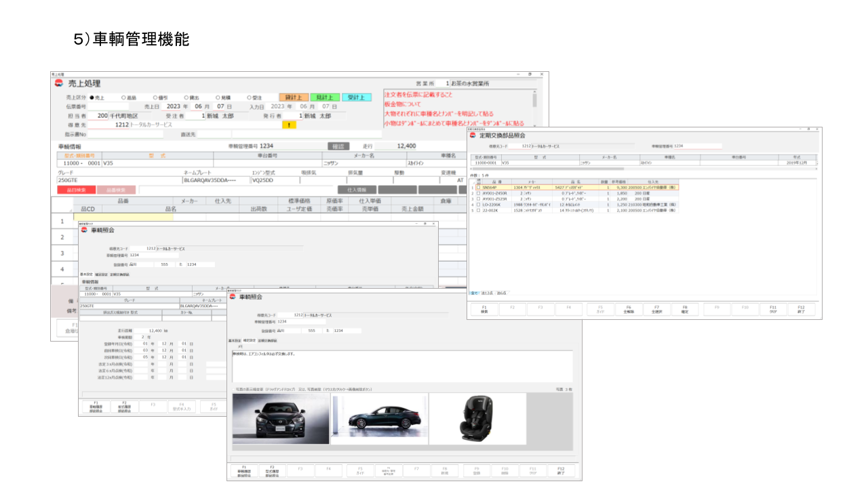Click F2 button in back 車輌照会 window
The image size is (868, 488).
point(124,407)
